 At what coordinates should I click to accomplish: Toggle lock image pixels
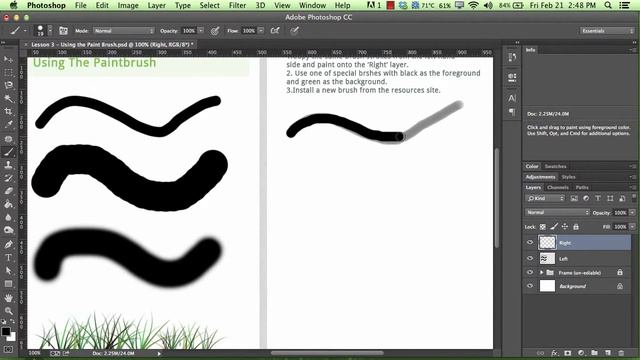tap(554, 227)
